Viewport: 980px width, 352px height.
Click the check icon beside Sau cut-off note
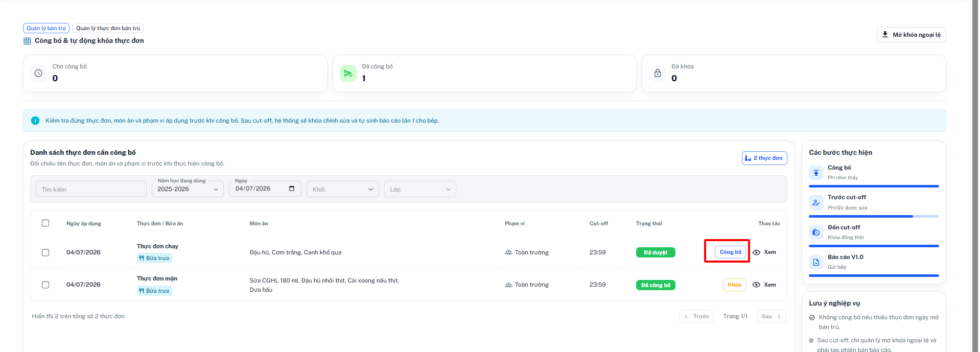(812, 341)
